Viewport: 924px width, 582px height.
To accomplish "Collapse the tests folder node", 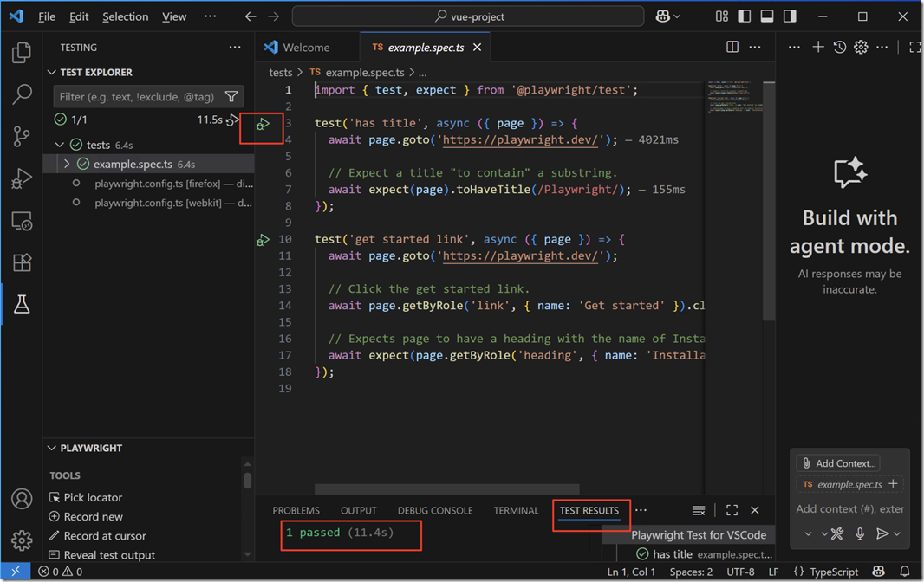I will tap(60, 145).
